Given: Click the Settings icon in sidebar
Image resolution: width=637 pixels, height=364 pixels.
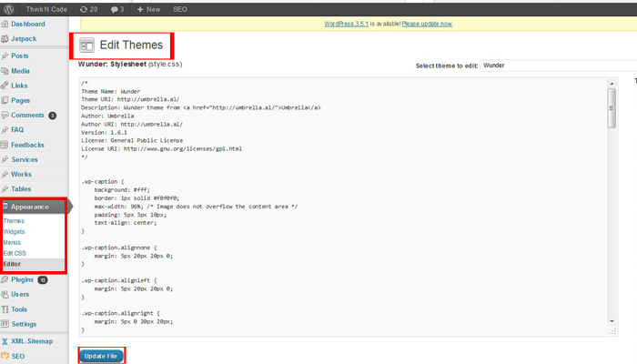Looking at the screenshot, I should click(x=5, y=324).
